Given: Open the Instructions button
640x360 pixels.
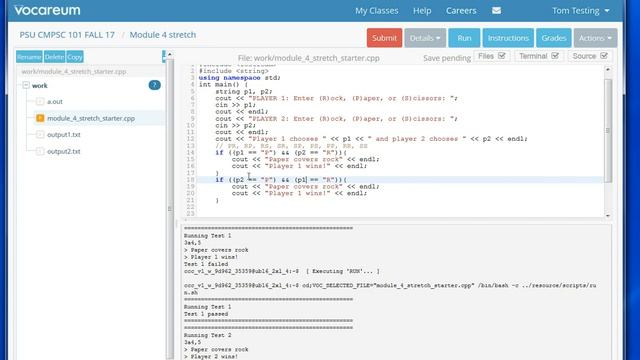Looking at the screenshot, I should point(508,38).
